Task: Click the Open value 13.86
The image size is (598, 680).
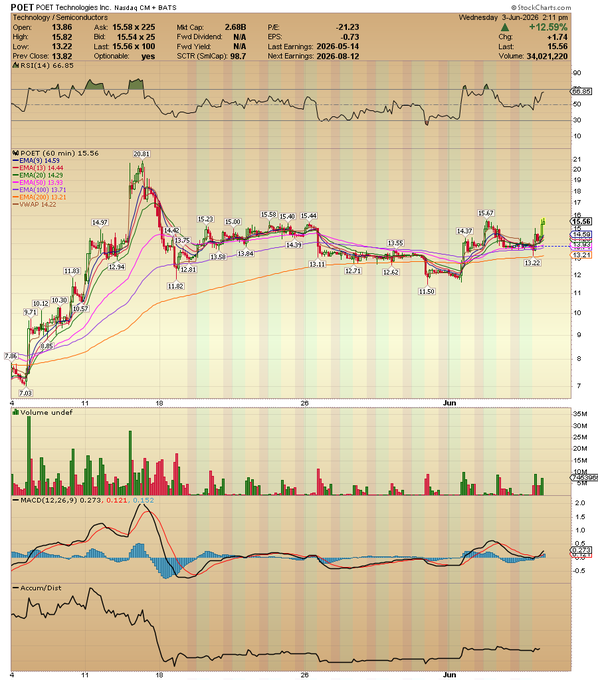Action: 62,27
